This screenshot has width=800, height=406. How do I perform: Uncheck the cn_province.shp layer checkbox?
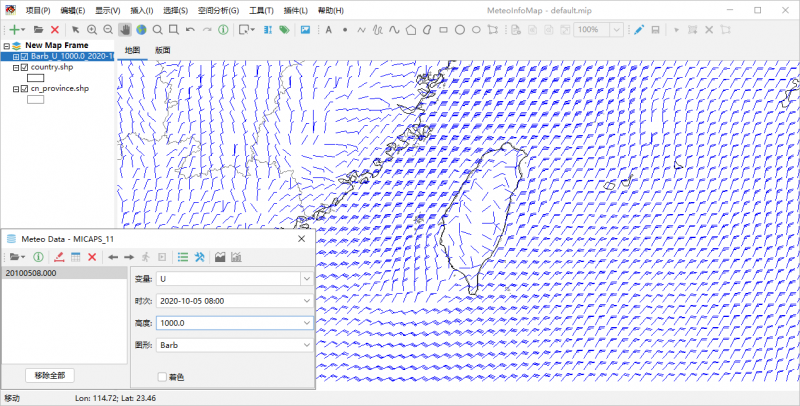coord(24,89)
